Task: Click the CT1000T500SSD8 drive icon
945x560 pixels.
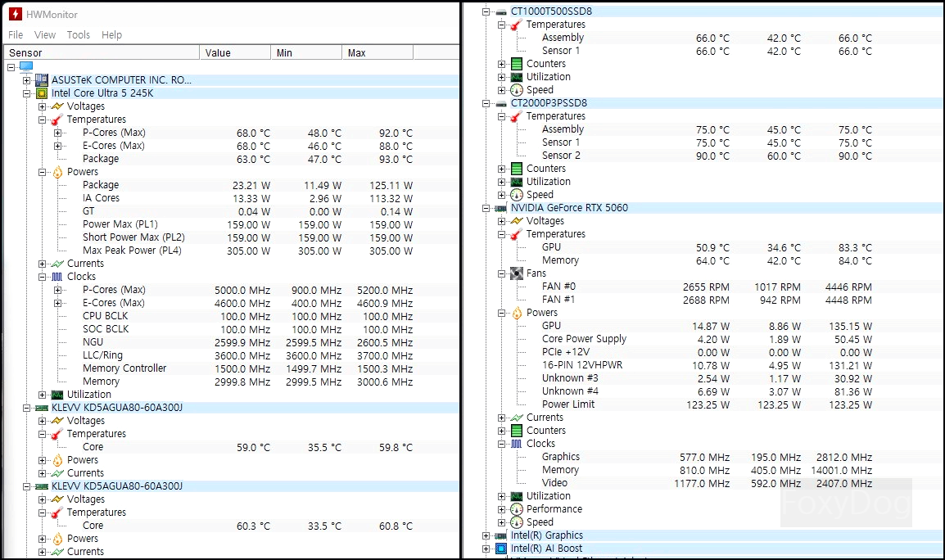Action: (x=501, y=11)
